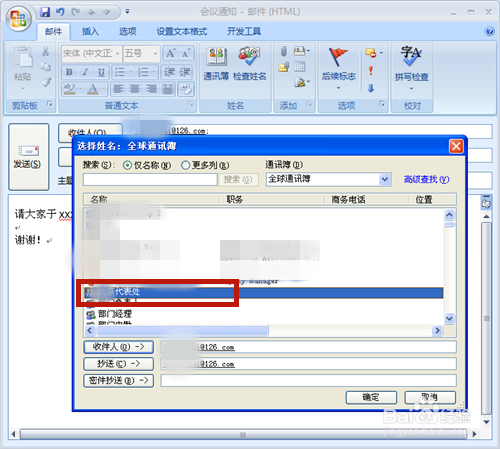Screen dimensions: 500x449
Task: Open the font size 五号 dropdown
Action: pos(155,53)
